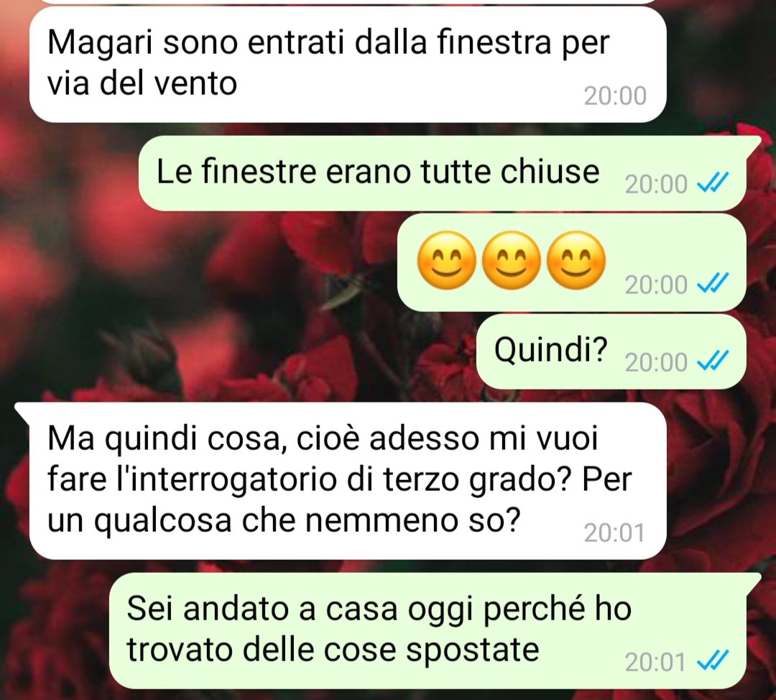Click read ticks next to 'Quindi?'

713,361
